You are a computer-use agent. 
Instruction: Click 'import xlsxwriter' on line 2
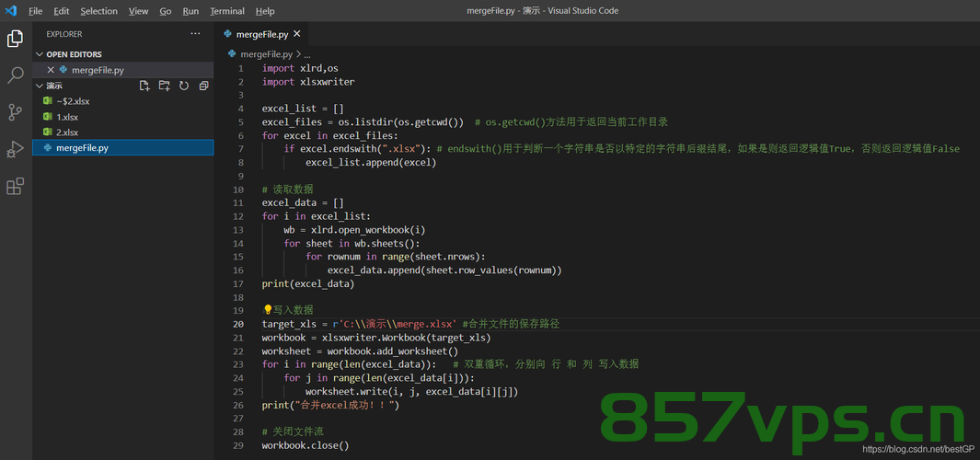pyautogui.click(x=308, y=81)
